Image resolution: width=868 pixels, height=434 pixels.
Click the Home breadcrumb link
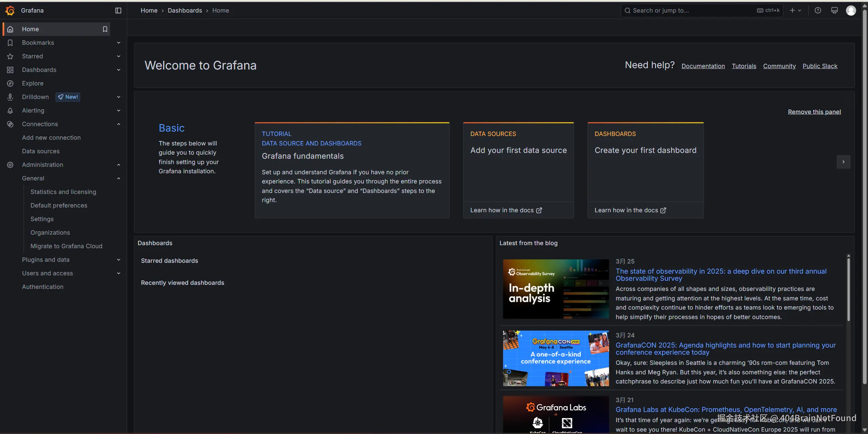pyautogui.click(x=149, y=11)
